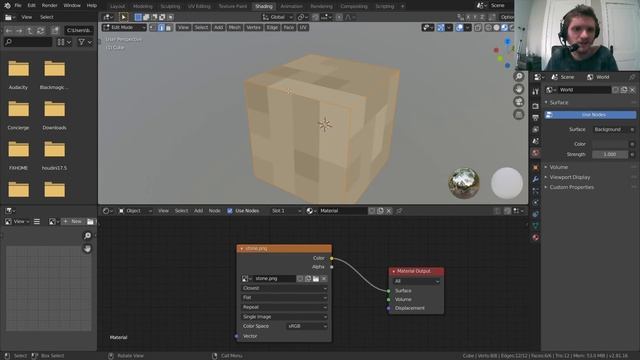The image size is (640, 360).
Task: Open the Surface Background shader dropdown
Action: click(x=611, y=129)
